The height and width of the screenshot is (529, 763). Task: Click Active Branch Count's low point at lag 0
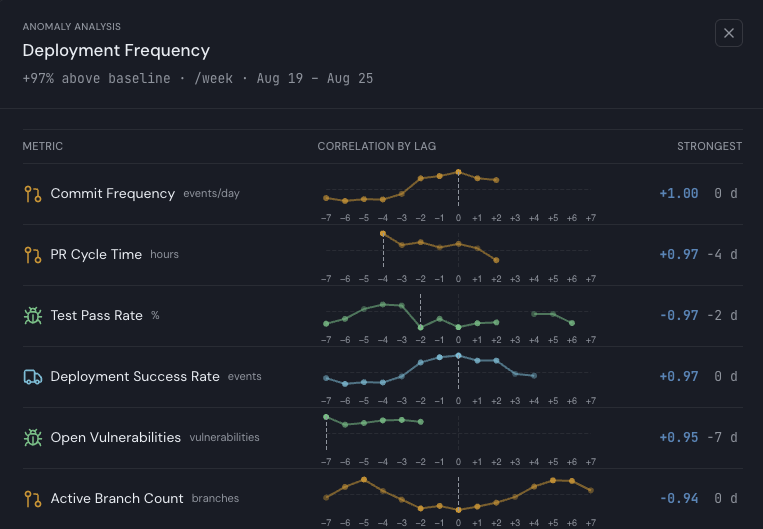pos(458,510)
